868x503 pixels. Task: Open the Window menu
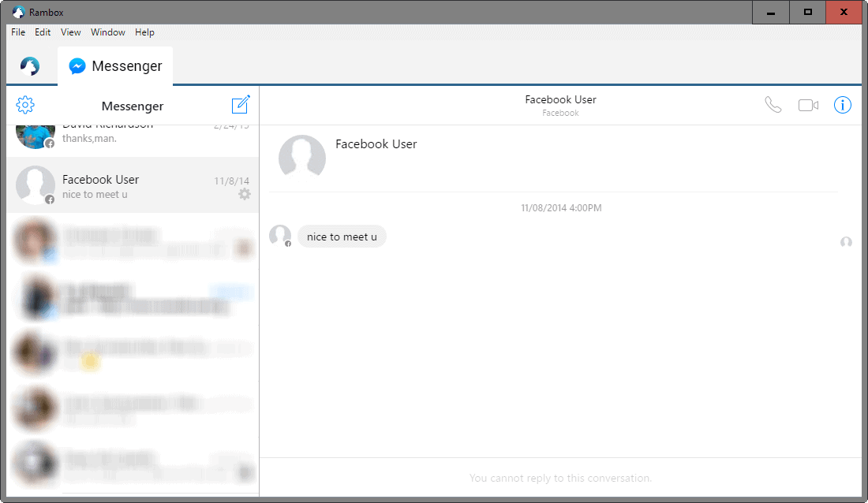click(x=108, y=32)
